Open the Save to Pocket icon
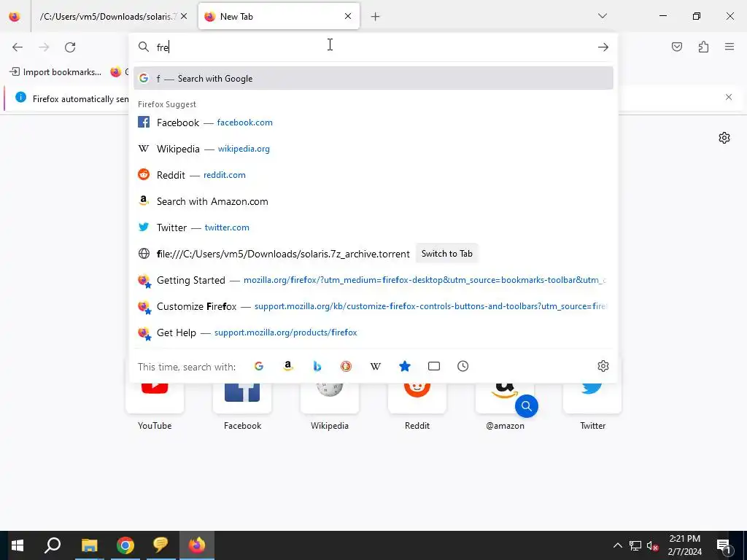The width and height of the screenshot is (747, 560). point(676,47)
